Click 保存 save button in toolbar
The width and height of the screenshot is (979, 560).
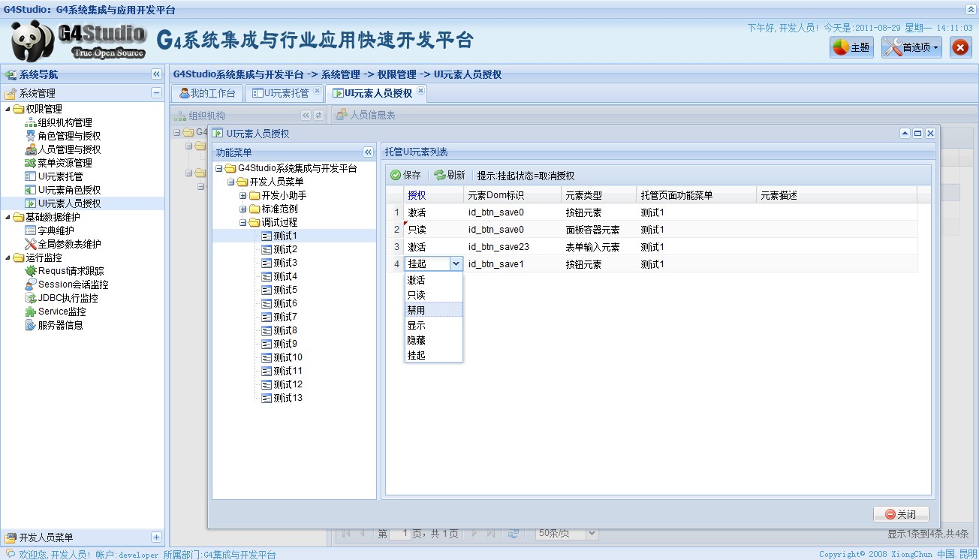coord(406,176)
